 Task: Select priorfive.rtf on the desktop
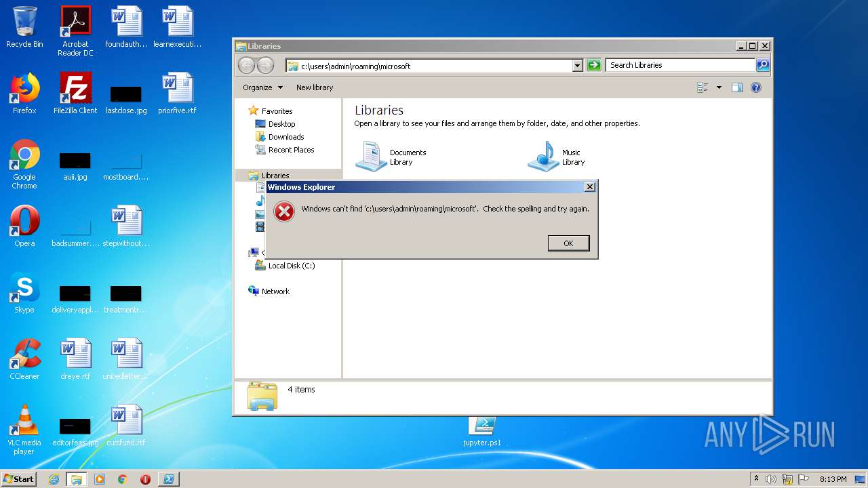(177, 94)
